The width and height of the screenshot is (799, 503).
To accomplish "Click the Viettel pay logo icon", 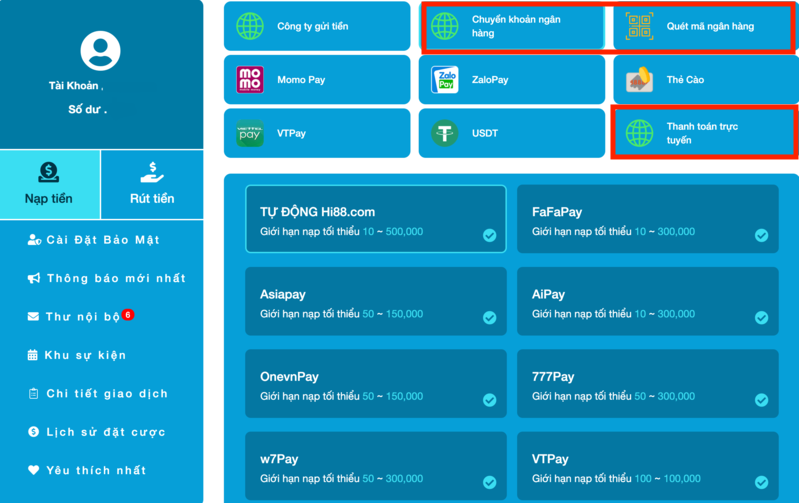I will click(250, 133).
